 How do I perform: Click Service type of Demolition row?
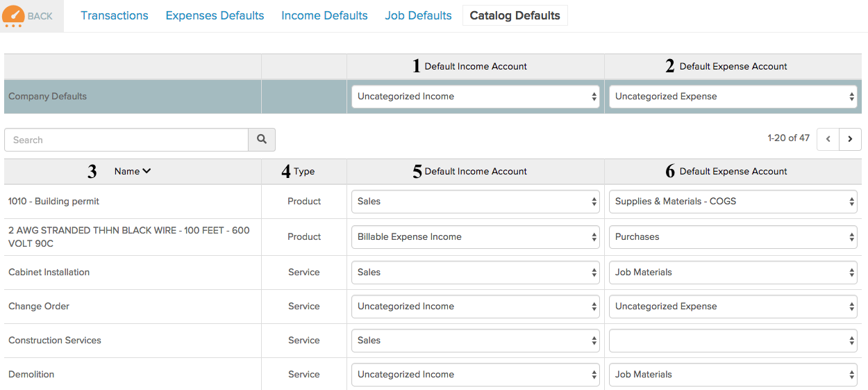tap(304, 375)
